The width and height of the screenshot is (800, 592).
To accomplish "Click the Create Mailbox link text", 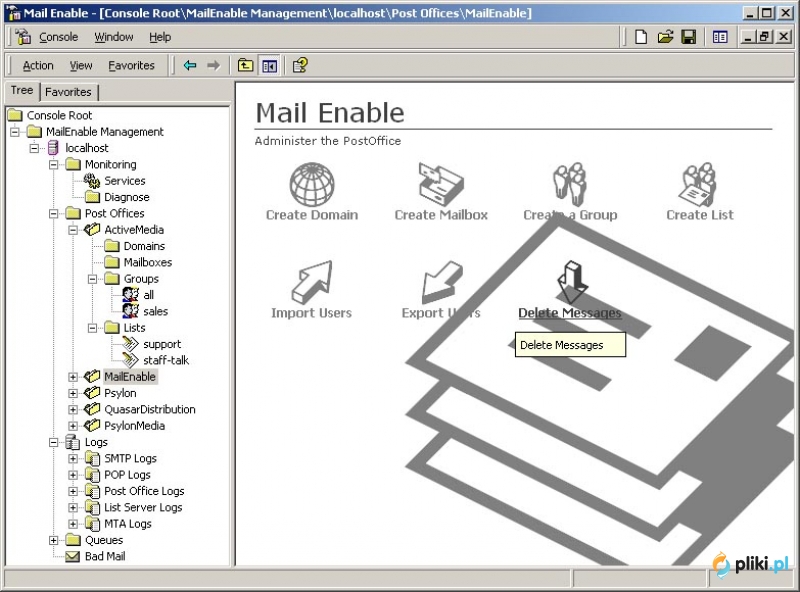I will point(441,215).
